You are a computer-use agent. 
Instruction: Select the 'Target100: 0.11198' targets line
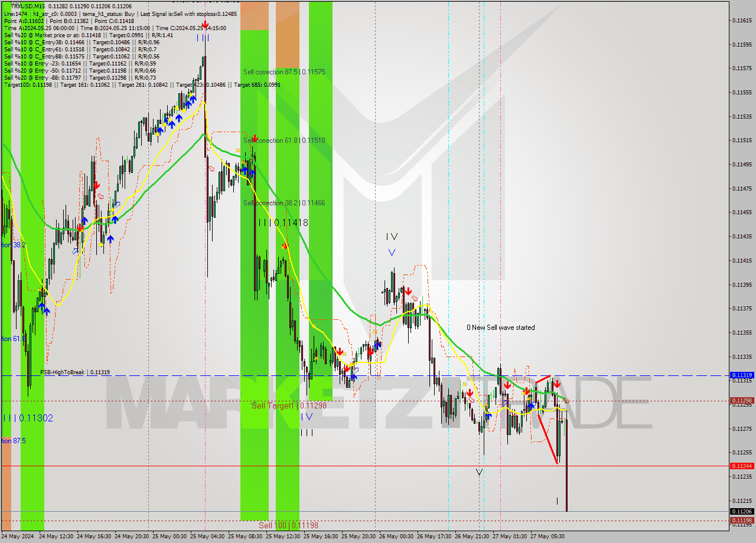click(x=142, y=84)
